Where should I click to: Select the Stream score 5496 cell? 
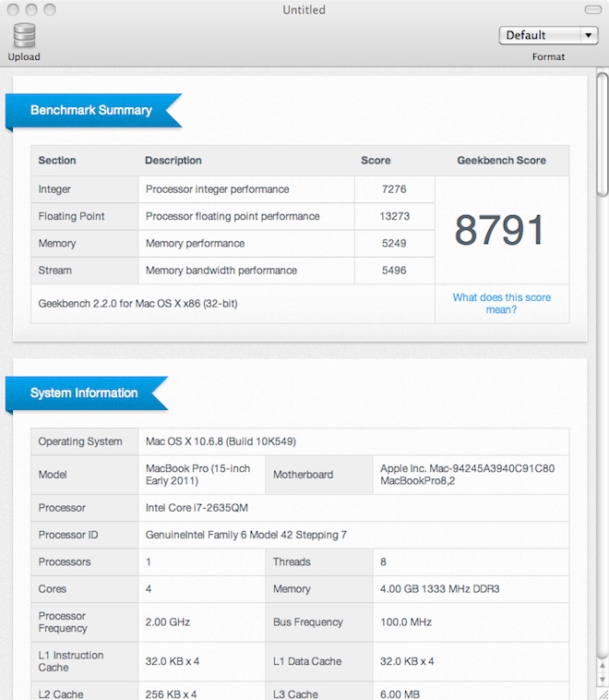pyautogui.click(x=393, y=271)
